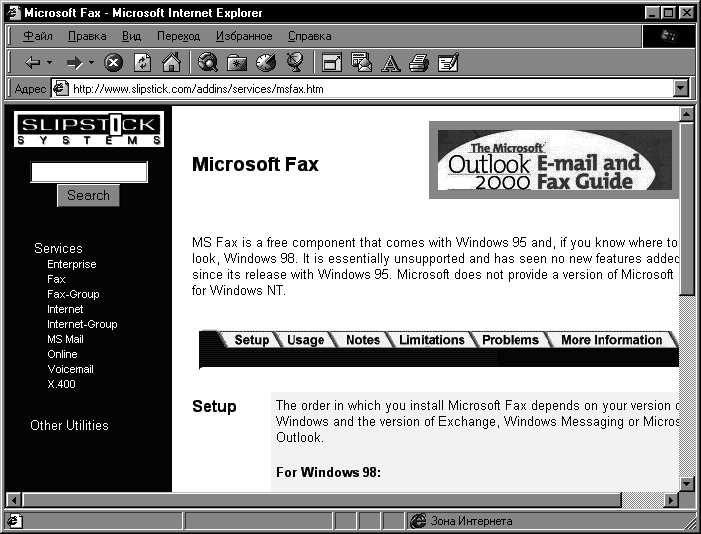Focus the Slipstick search text box

point(89,172)
